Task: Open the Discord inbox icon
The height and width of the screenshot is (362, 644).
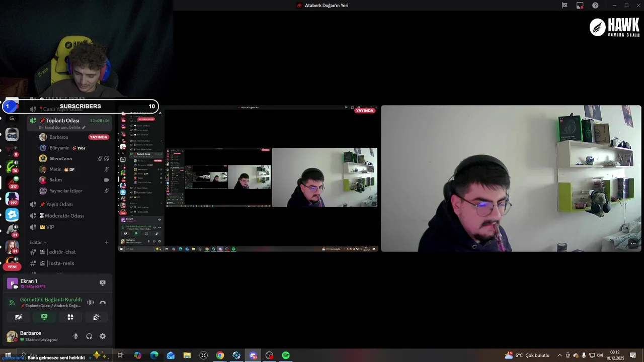Action: pyautogui.click(x=580, y=6)
